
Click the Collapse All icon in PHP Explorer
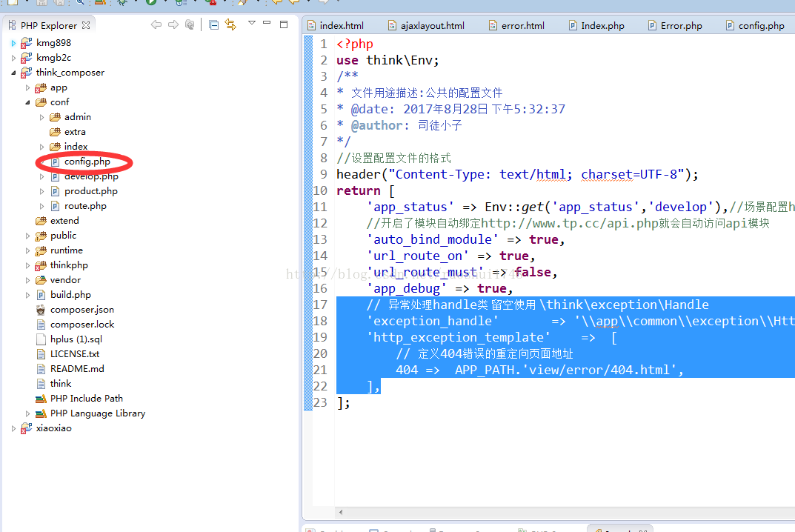214,24
